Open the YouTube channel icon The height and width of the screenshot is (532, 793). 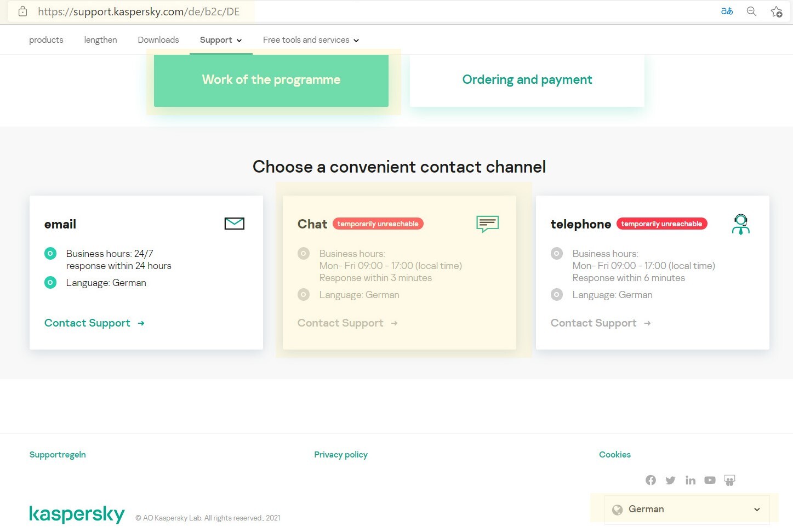[710, 480]
